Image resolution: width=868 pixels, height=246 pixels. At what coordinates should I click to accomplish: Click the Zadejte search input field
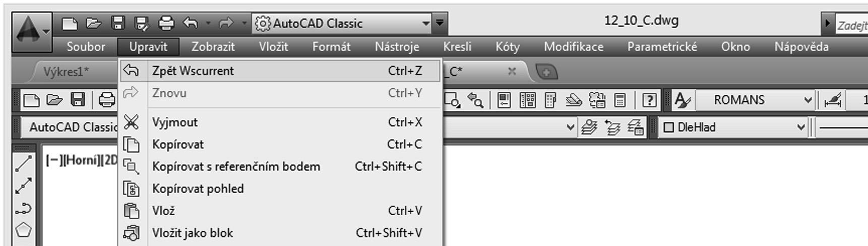852,25
